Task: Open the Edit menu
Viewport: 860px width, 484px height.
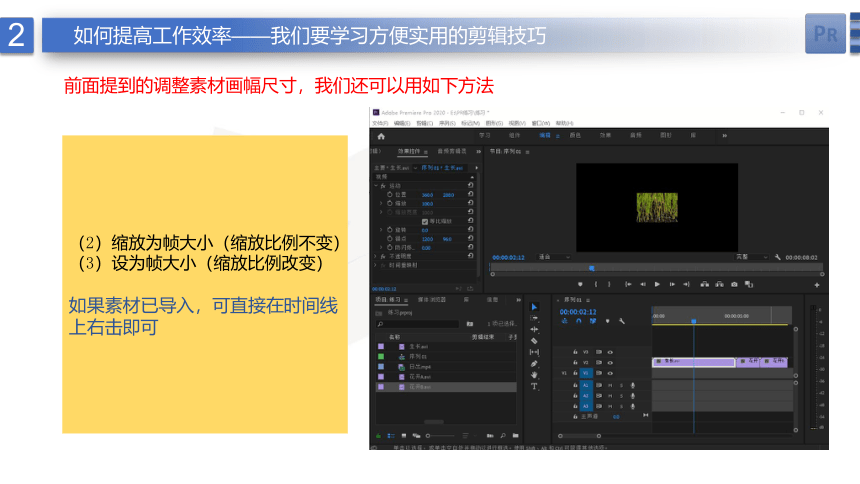Action: click(402, 123)
